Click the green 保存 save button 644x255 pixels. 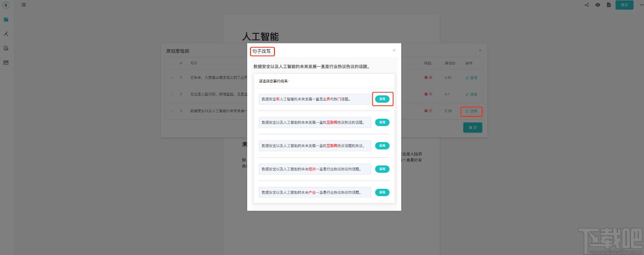624,5
